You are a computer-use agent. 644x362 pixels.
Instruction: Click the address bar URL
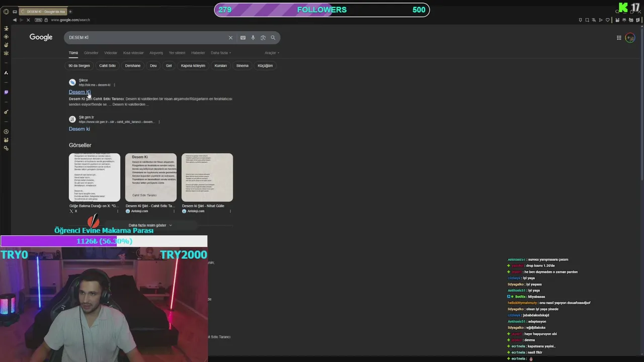pos(70,20)
